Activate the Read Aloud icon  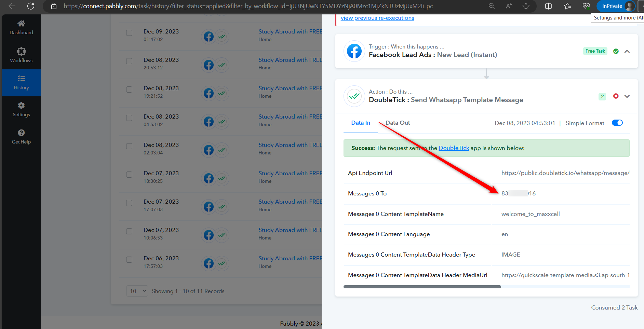tap(509, 6)
